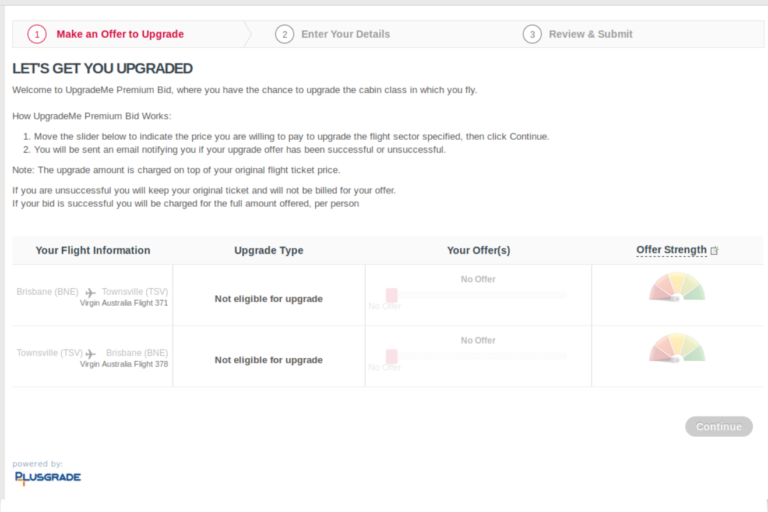Click the 'No Offer' label above Flight 378 slider
The image size is (768, 512).
click(x=478, y=341)
